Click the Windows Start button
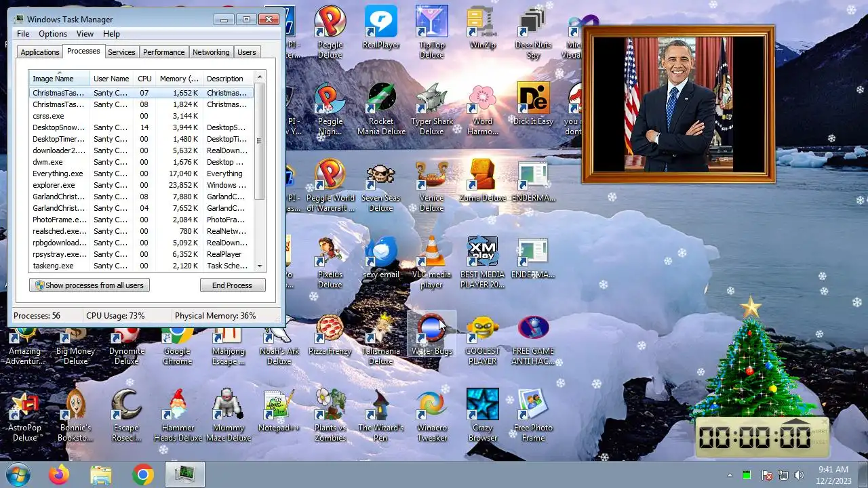 (x=18, y=474)
